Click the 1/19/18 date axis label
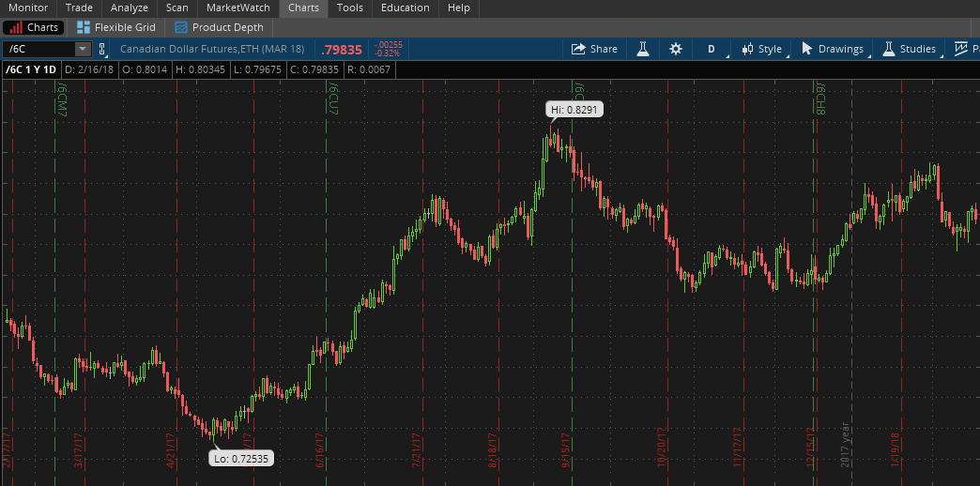Image resolution: width=980 pixels, height=486 pixels. click(895, 449)
